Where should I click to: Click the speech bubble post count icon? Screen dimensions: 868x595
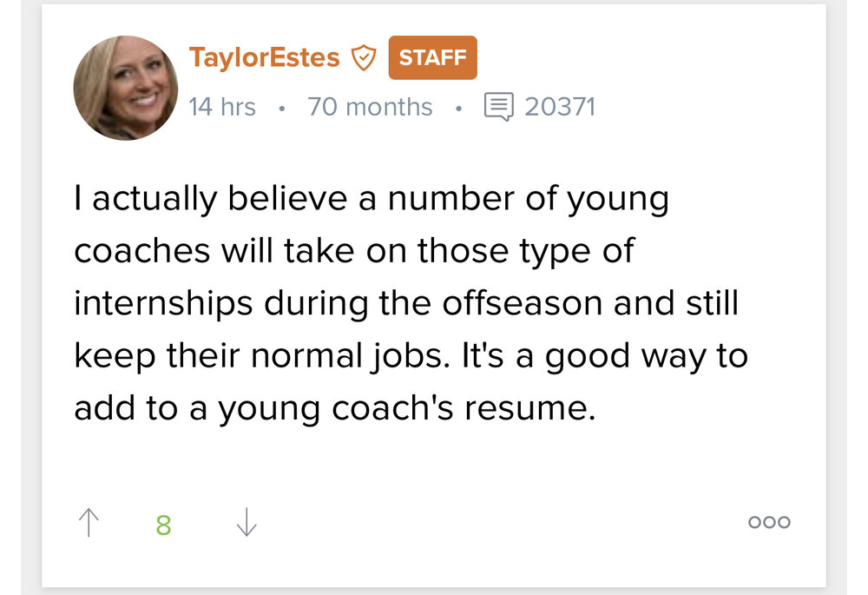click(498, 107)
